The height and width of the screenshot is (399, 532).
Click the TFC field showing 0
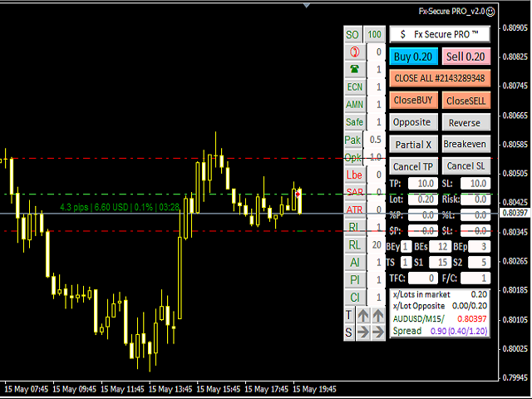click(x=423, y=278)
